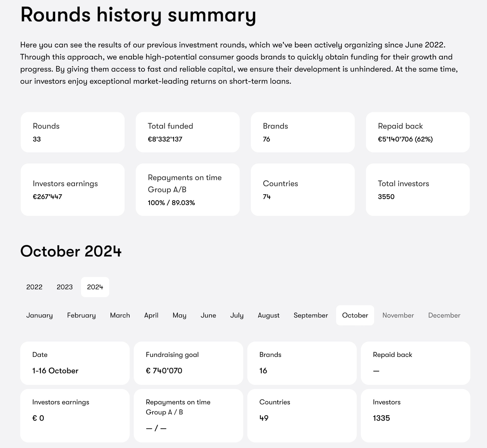Select the 2024 year tab
This screenshot has height=448, width=487.
click(95, 287)
